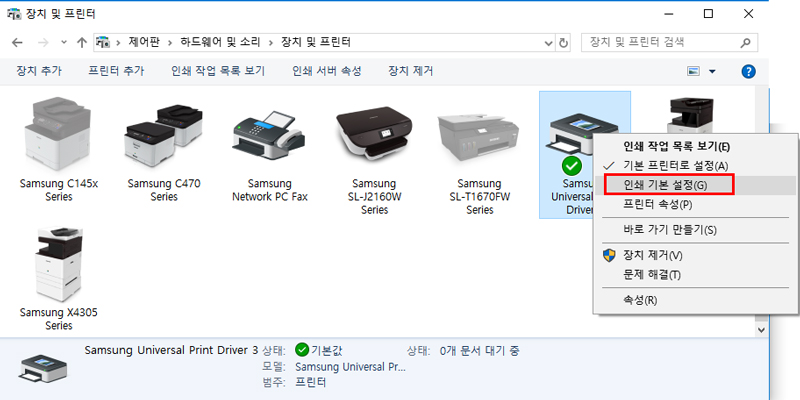Screen dimensions: 800x400
Task: Click the 0개 문서 대기 중 status text
Action: [480, 351]
